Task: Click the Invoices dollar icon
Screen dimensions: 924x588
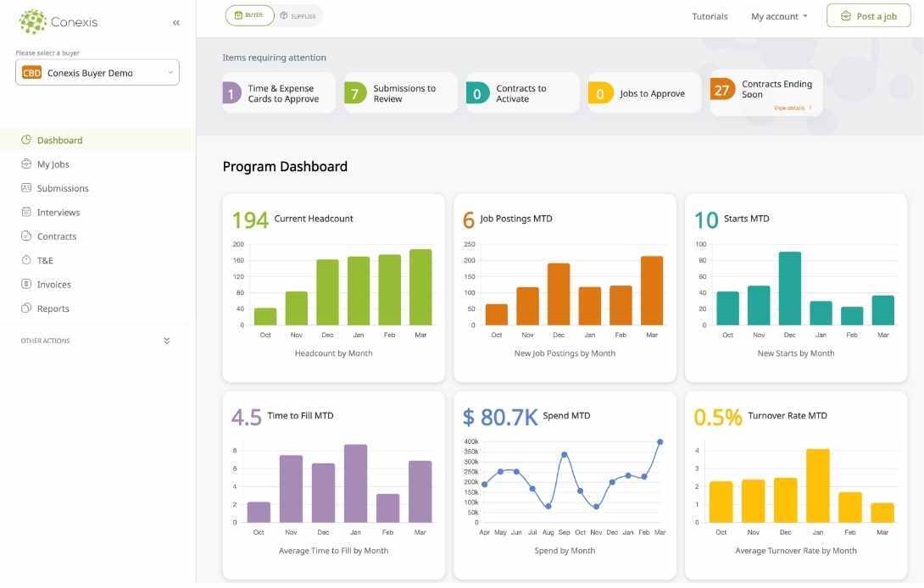Action: click(26, 285)
